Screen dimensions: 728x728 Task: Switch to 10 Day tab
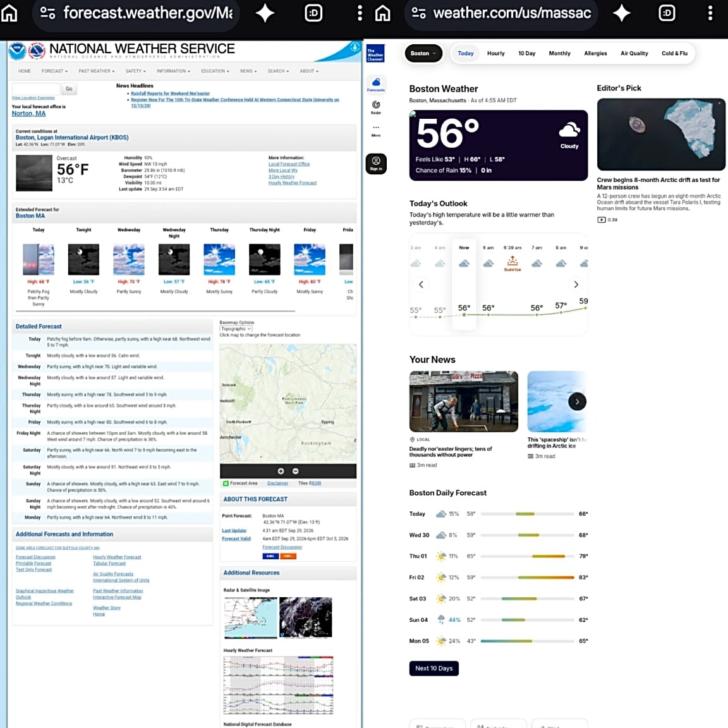tap(527, 53)
